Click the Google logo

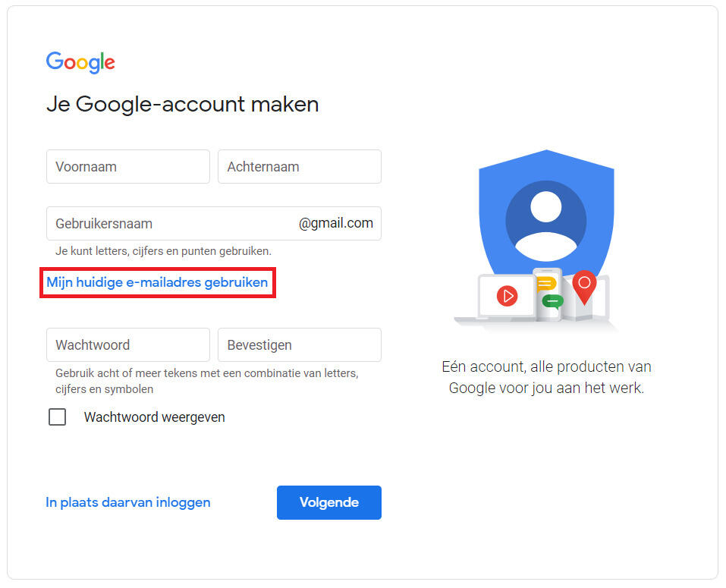pos(80,62)
